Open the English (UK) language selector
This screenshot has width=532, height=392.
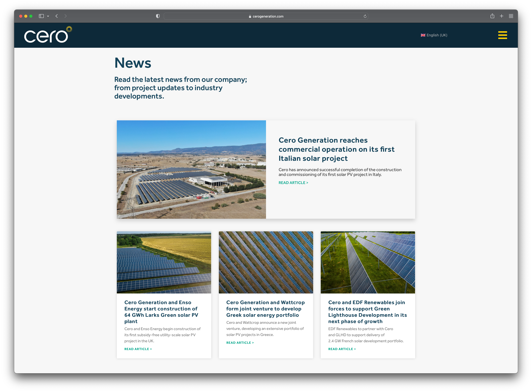tap(434, 35)
